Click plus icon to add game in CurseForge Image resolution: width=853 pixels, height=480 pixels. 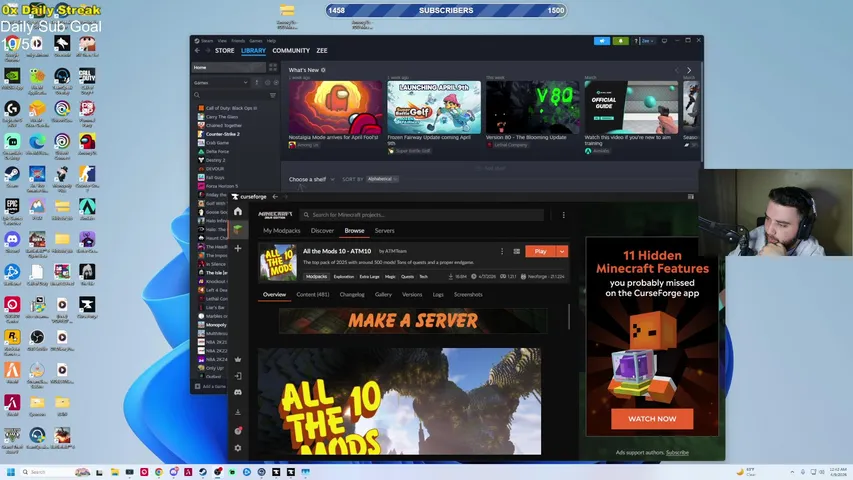point(238,248)
